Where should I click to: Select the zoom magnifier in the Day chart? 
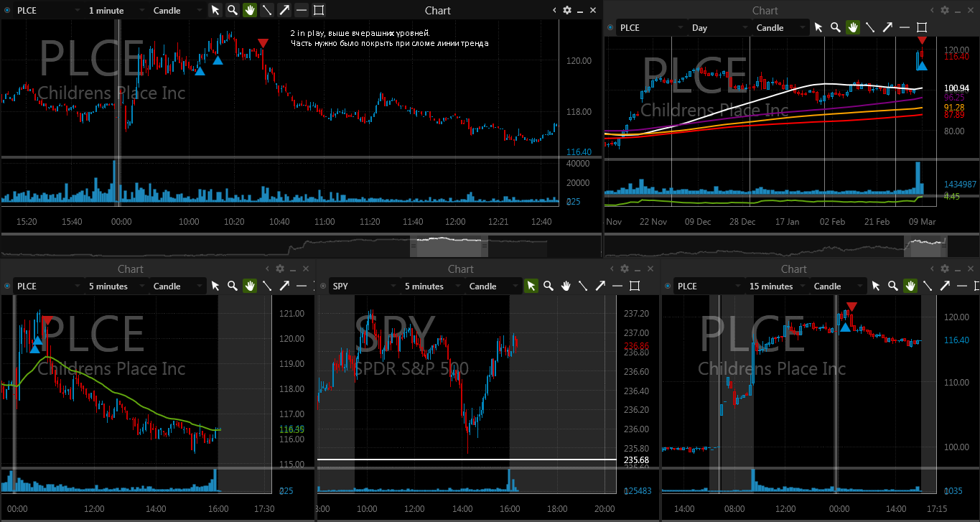(x=836, y=27)
